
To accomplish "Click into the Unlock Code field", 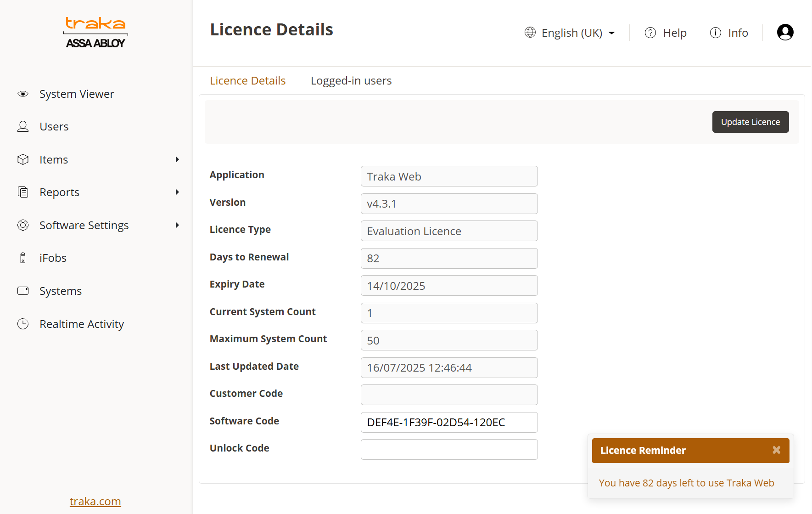I will 449,449.
